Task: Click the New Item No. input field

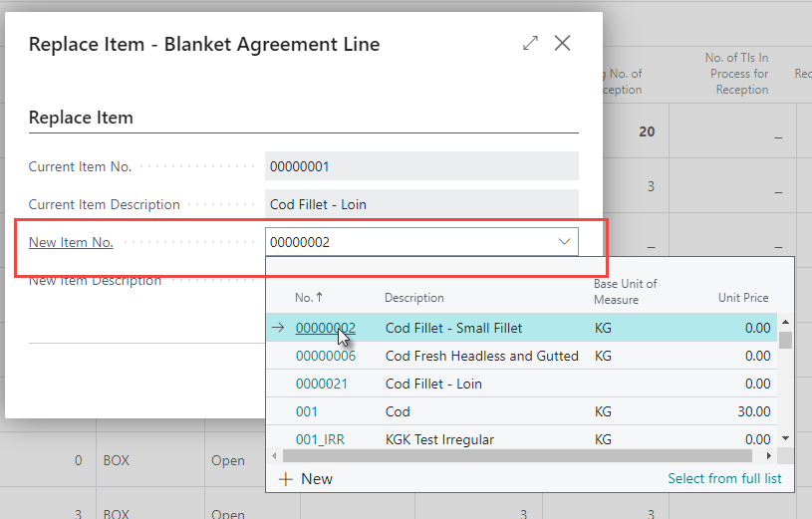Action: click(408, 242)
